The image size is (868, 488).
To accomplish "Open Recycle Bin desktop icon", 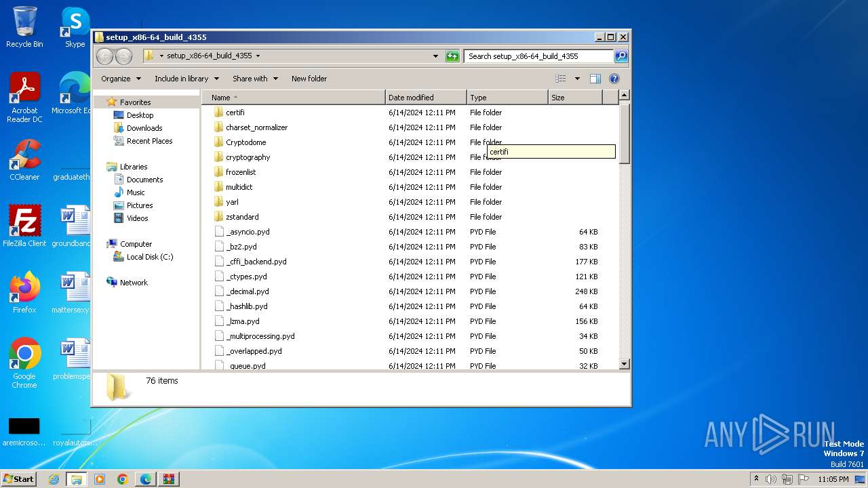I will coord(24,27).
